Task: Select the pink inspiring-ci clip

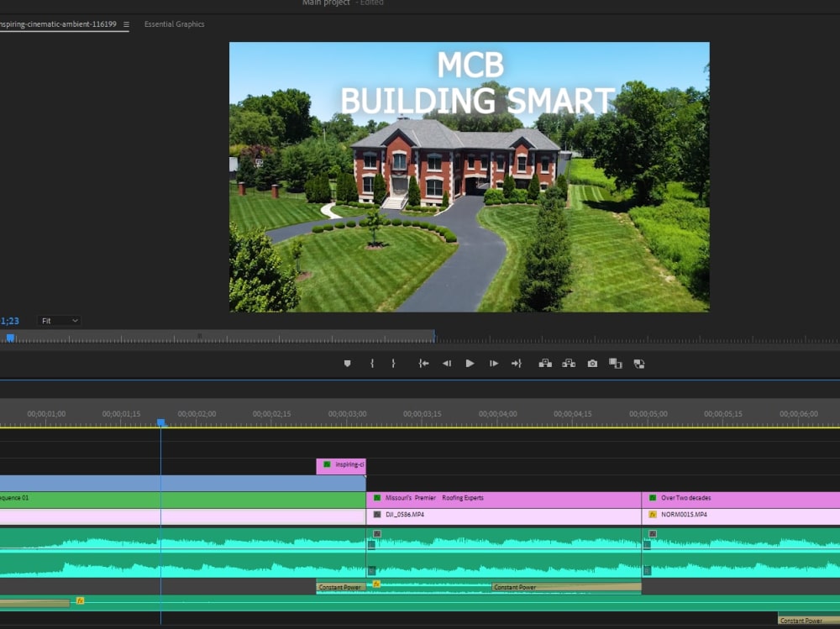Action: pyautogui.click(x=341, y=465)
